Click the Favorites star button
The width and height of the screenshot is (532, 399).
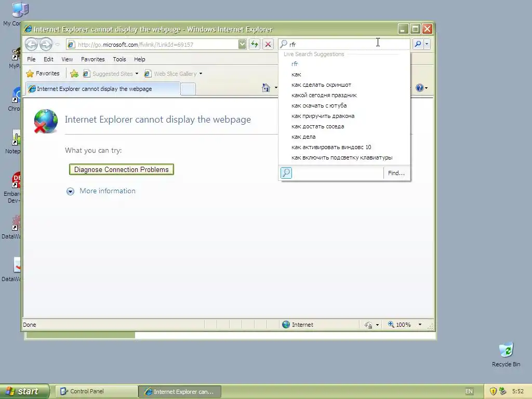[x=43, y=73]
